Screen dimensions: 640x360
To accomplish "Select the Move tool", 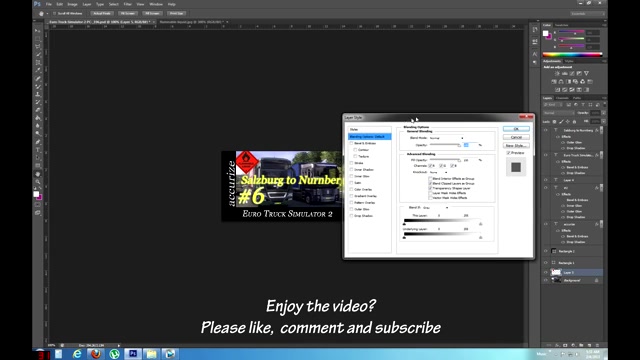I will [x=38, y=31].
